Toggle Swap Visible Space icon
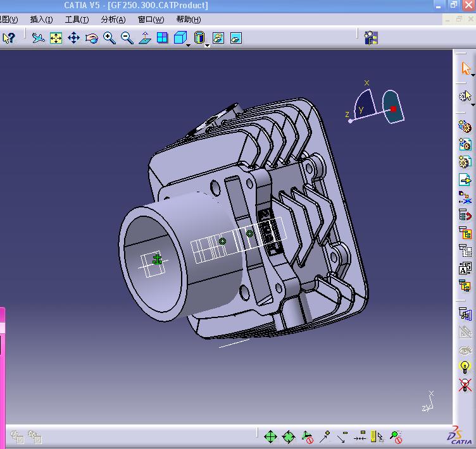Screen dimensions: 476x449 coord(236,38)
